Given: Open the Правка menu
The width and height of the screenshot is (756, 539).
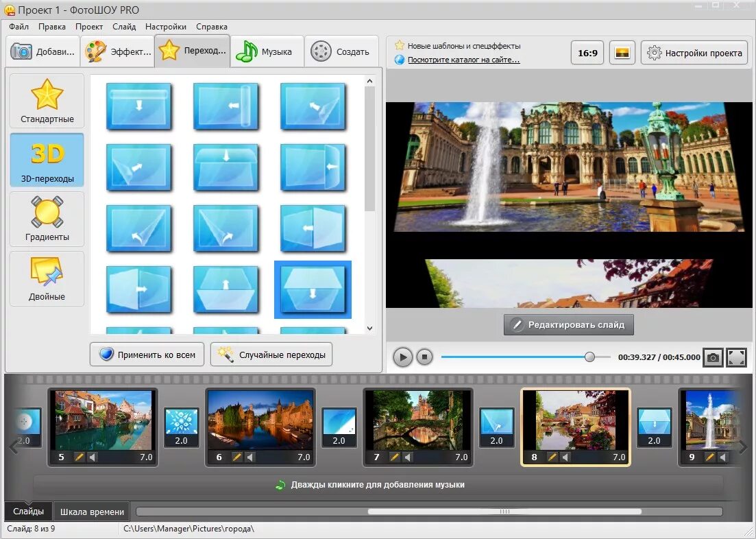Looking at the screenshot, I should (52, 27).
